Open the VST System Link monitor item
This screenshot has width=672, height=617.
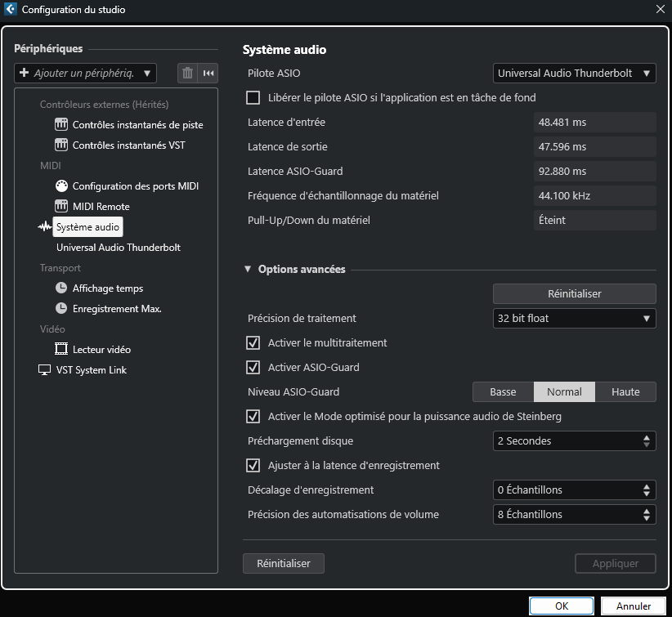click(91, 370)
